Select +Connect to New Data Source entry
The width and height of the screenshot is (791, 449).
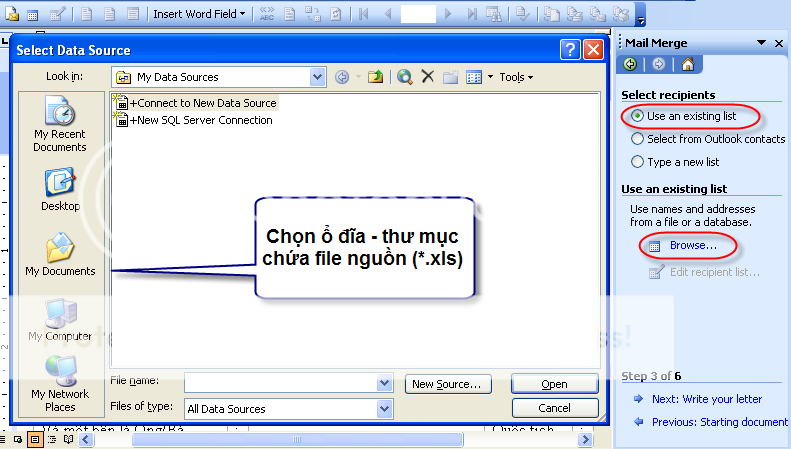click(x=196, y=103)
